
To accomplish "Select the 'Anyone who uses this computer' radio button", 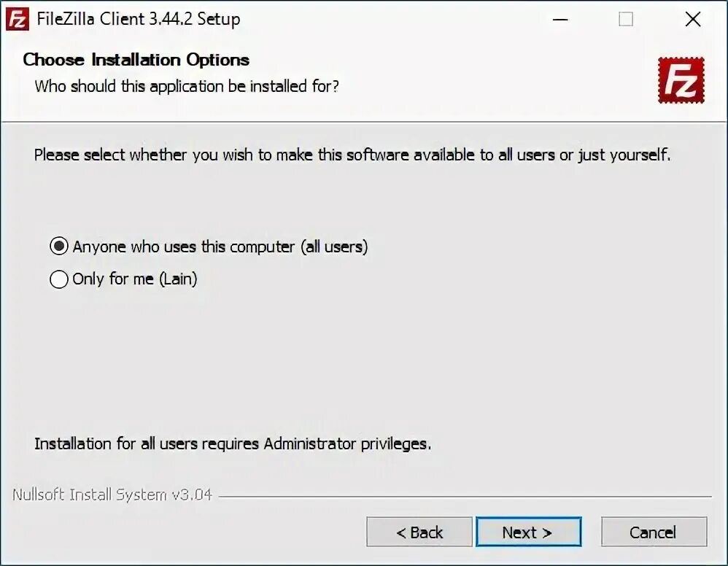I will (59, 247).
